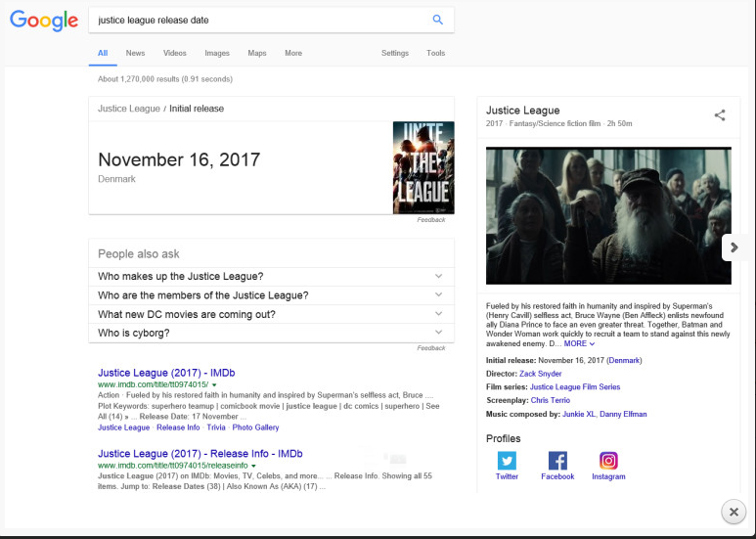Open dropdown arrow next to imdb.com/title/tt0974015/ URL
The height and width of the screenshot is (539, 756).
[214, 384]
